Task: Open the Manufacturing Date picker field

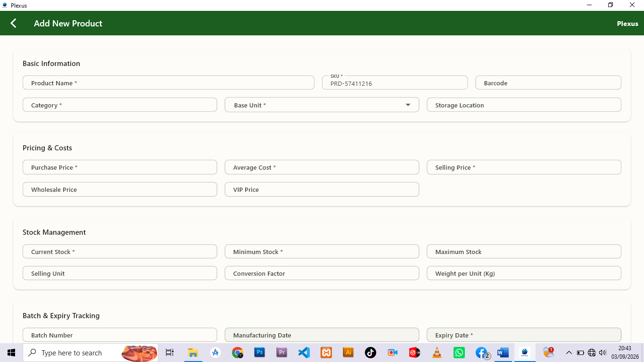Action: pos(322,335)
